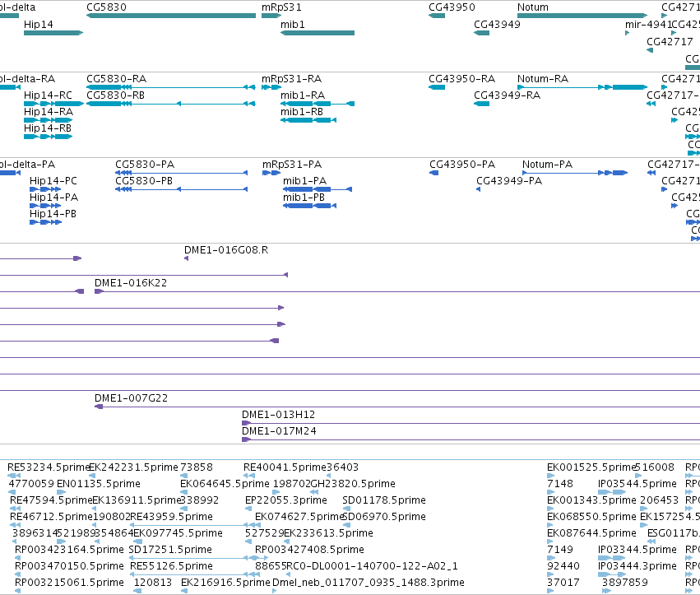Select the CG43949-RA transcript label
This screenshot has width=700, height=595.
pos(508,95)
